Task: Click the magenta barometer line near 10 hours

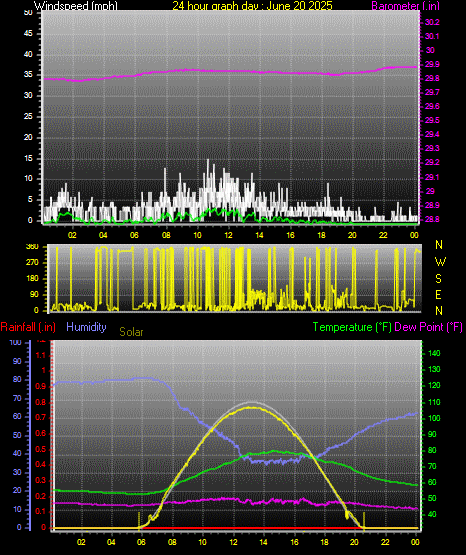Action: tap(197, 70)
